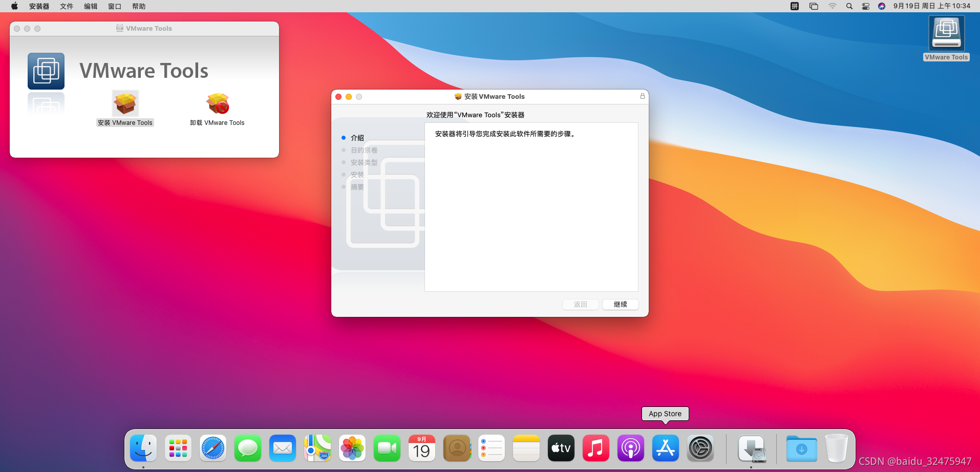
Task: Open App Store from the dock
Action: [x=665, y=448]
